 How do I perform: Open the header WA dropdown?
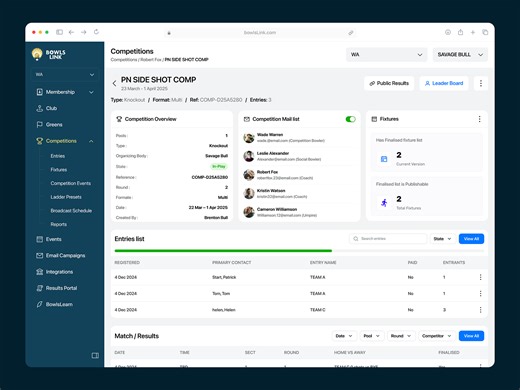tap(386, 55)
